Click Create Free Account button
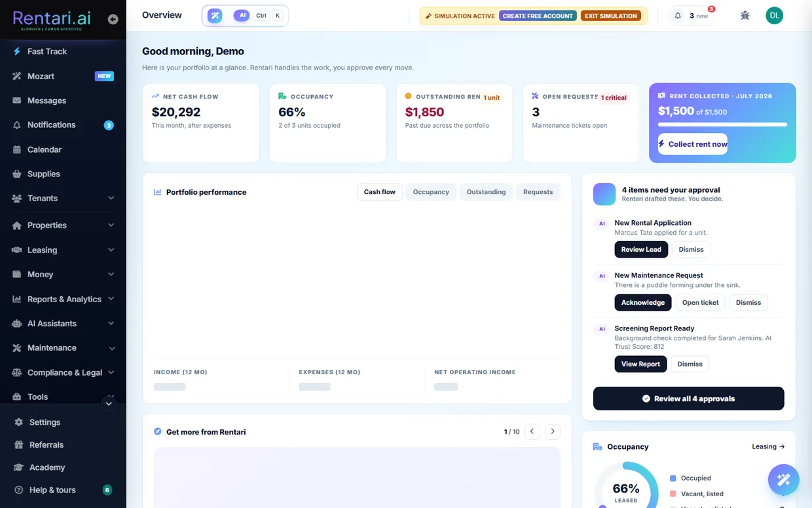Image resolution: width=812 pixels, height=508 pixels. pyautogui.click(x=538, y=16)
